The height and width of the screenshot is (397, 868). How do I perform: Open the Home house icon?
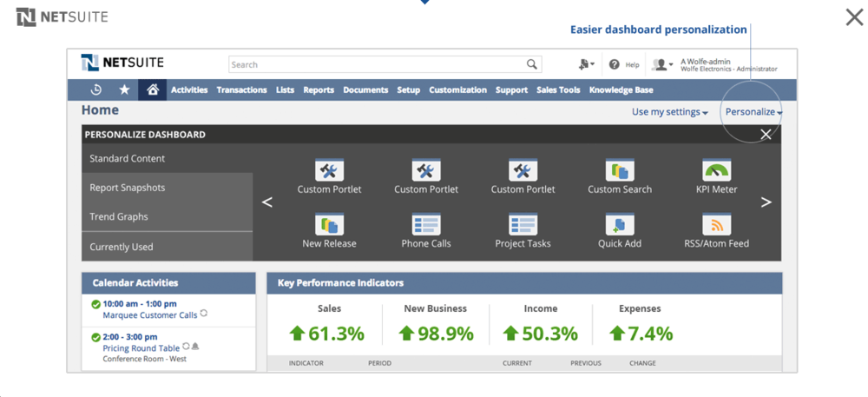[x=153, y=89]
